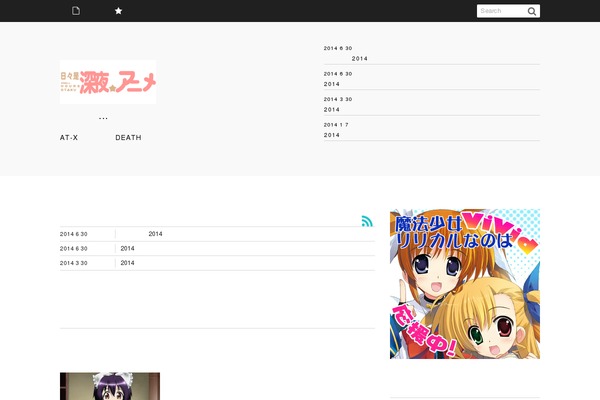This screenshot has height=400, width=600.
Task: Open the Vivid magical girl banner image
Action: tap(465, 284)
